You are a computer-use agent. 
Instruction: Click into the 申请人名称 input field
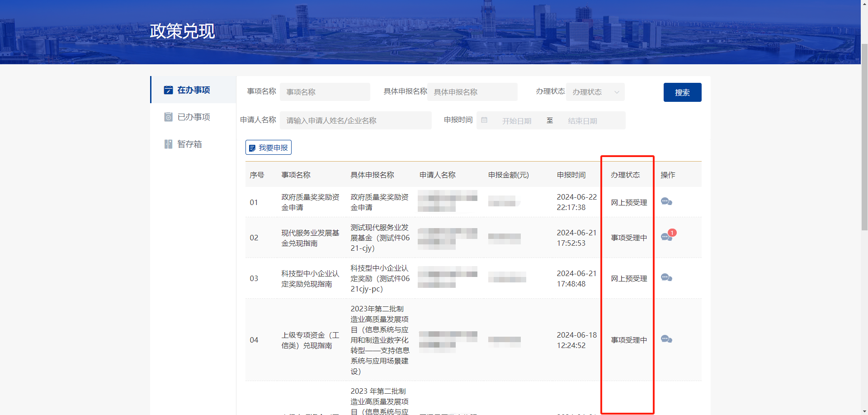point(355,120)
